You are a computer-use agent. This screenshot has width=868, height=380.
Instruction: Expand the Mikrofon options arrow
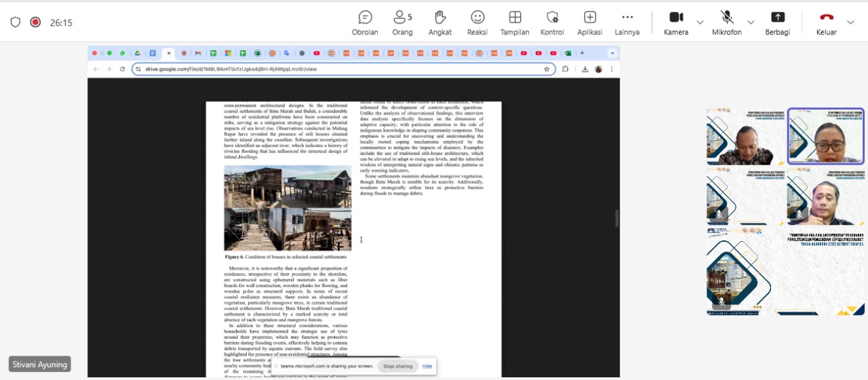pyautogui.click(x=751, y=22)
